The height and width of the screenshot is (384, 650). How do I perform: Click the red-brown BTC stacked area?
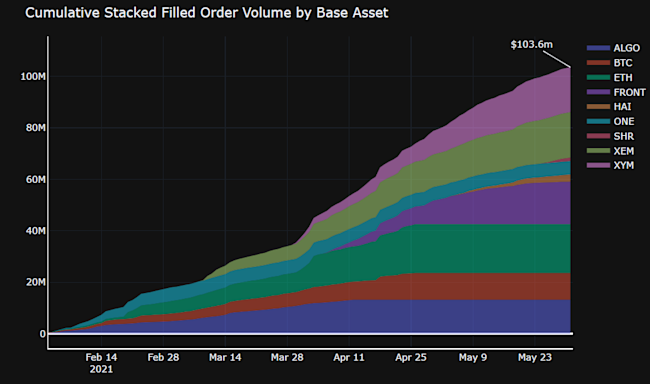coord(456,286)
